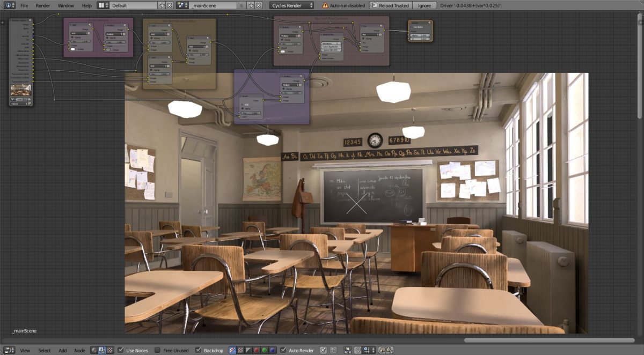Open the Node menu

click(x=79, y=350)
